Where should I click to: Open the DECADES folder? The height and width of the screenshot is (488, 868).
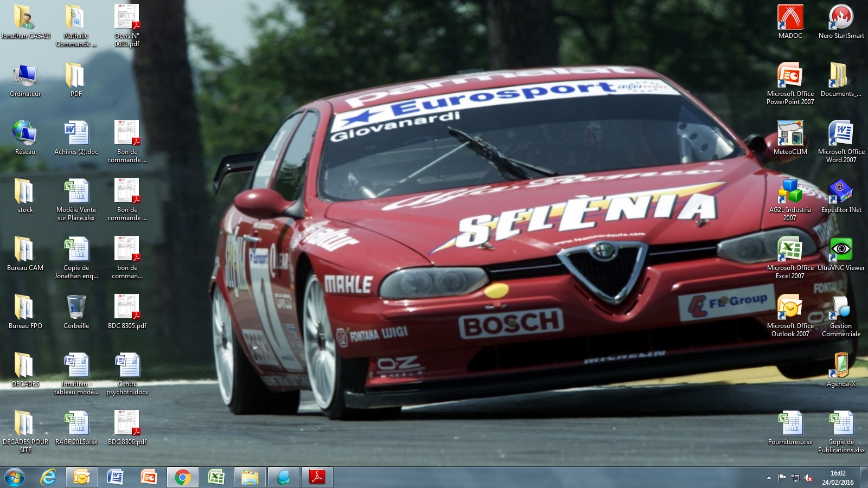tap(25, 370)
